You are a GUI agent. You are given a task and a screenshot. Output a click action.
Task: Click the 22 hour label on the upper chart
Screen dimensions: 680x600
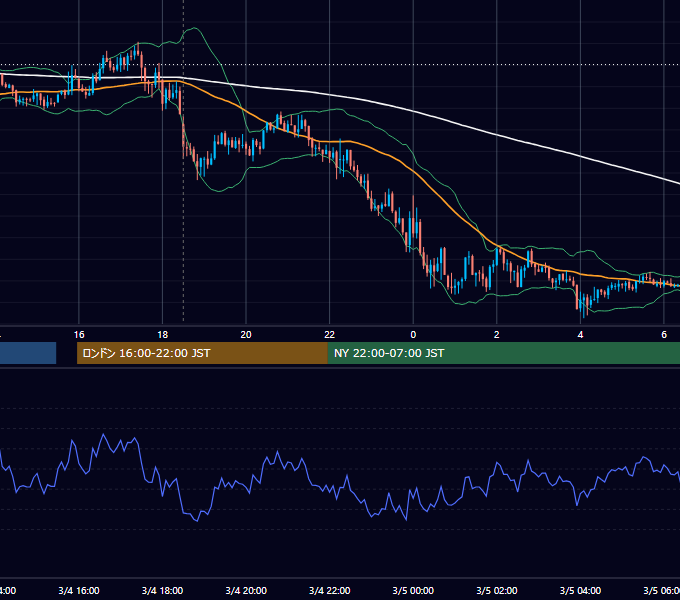click(330, 335)
